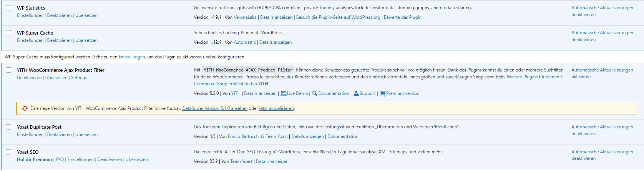The image size is (644, 171).
Task: Open Einstellungen for WP Statistics
Action: tap(30, 15)
